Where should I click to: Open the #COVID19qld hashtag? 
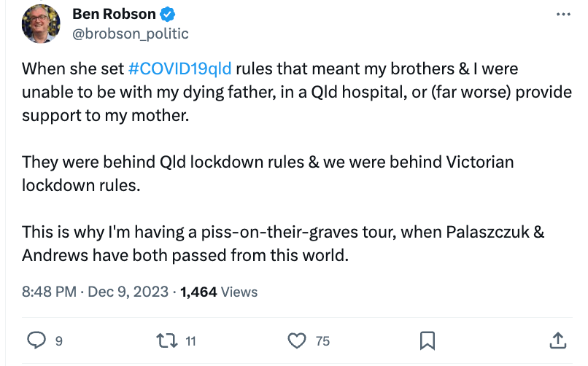pyautogui.click(x=179, y=69)
